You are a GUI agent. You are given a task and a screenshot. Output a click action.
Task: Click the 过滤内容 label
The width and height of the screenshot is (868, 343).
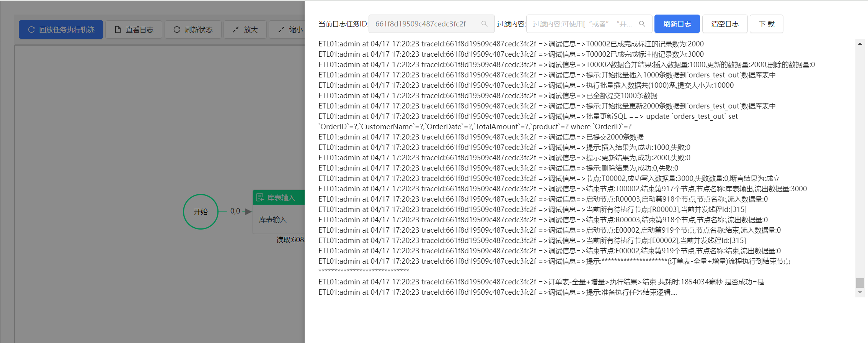(x=511, y=24)
